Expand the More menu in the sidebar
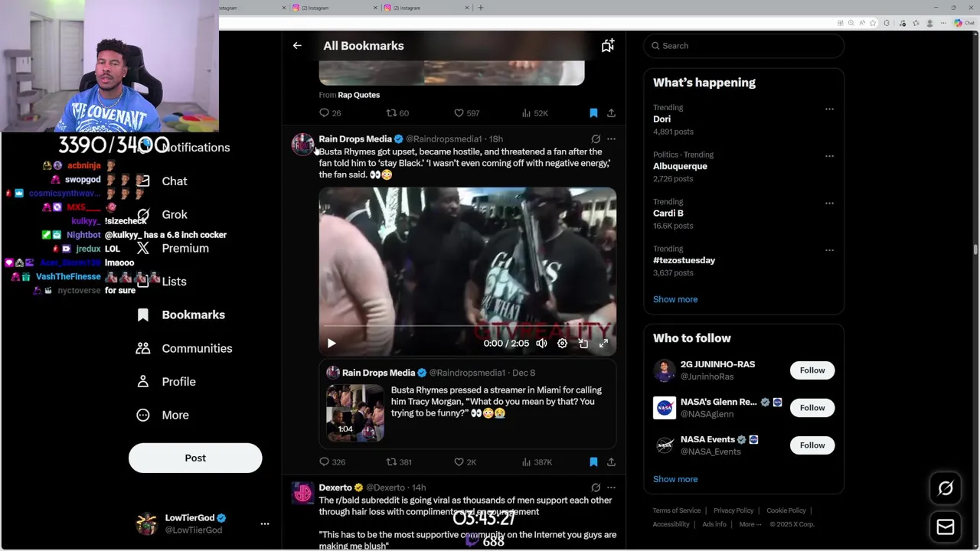This screenshot has height=551, width=980. point(162,415)
